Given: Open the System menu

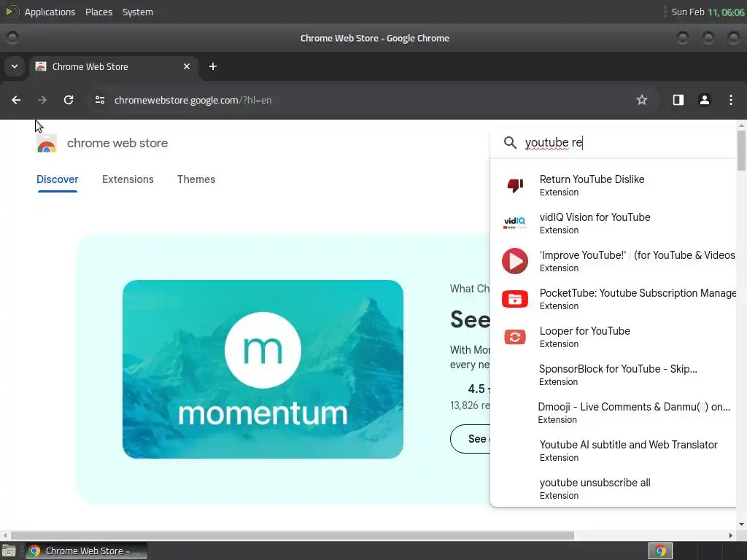Looking at the screenshot, I should pos(138,12).
